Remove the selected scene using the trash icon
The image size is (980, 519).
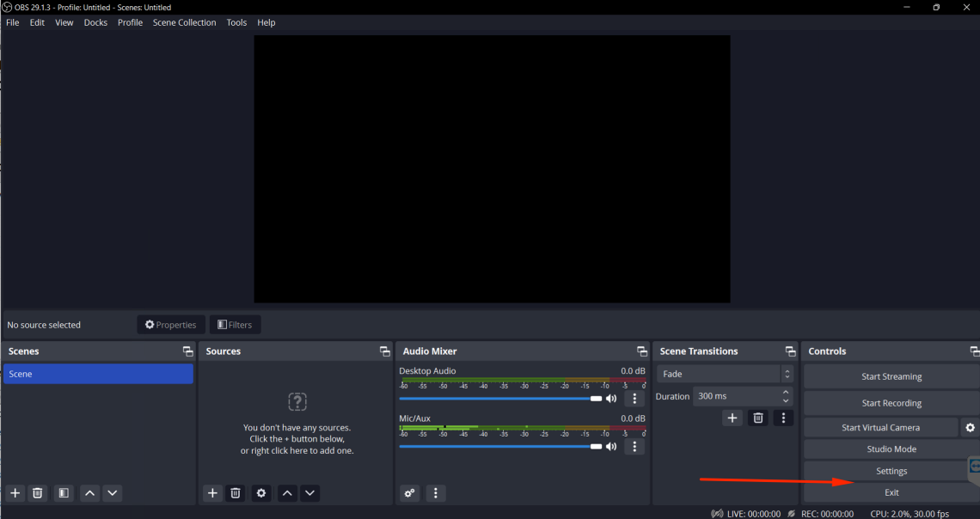[x=37, y=492]
